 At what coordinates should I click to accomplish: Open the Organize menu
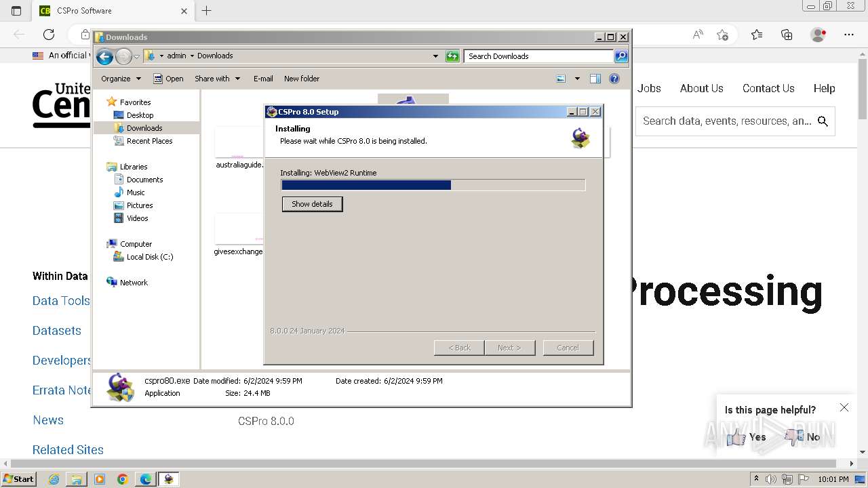[x=121, y=79]
